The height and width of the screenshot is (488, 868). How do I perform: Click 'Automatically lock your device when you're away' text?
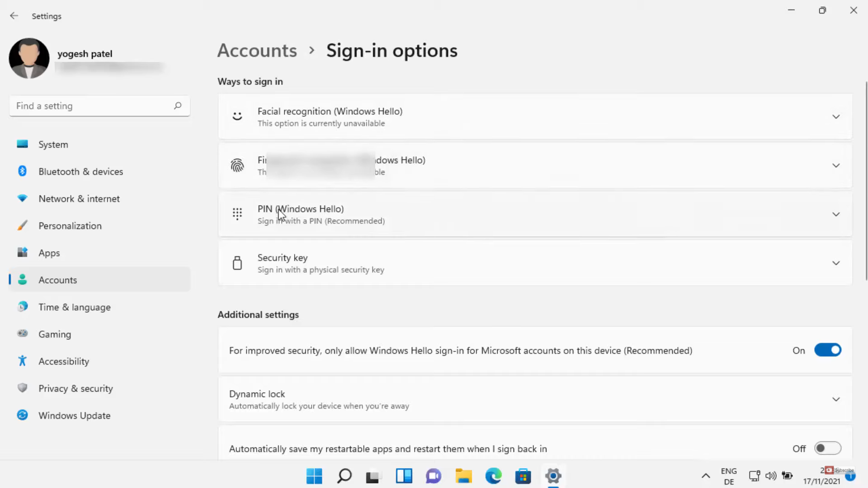coord(319,406)
